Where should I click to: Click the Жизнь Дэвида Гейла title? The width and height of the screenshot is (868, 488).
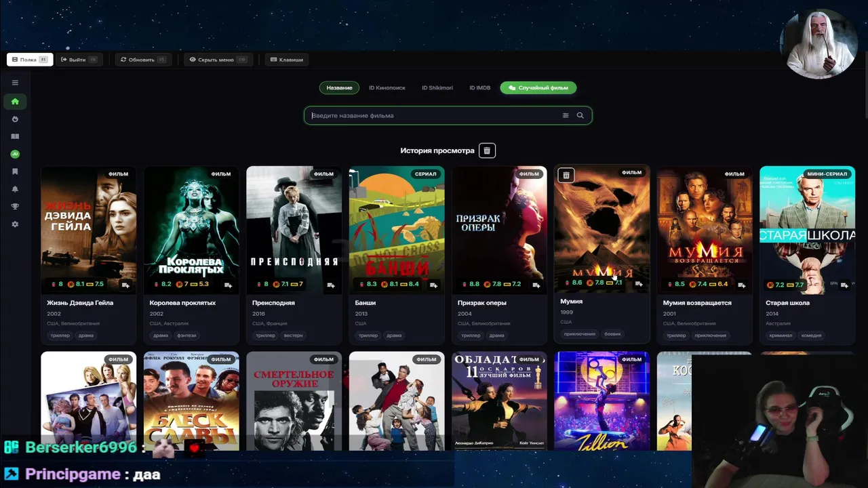[80, 303]
